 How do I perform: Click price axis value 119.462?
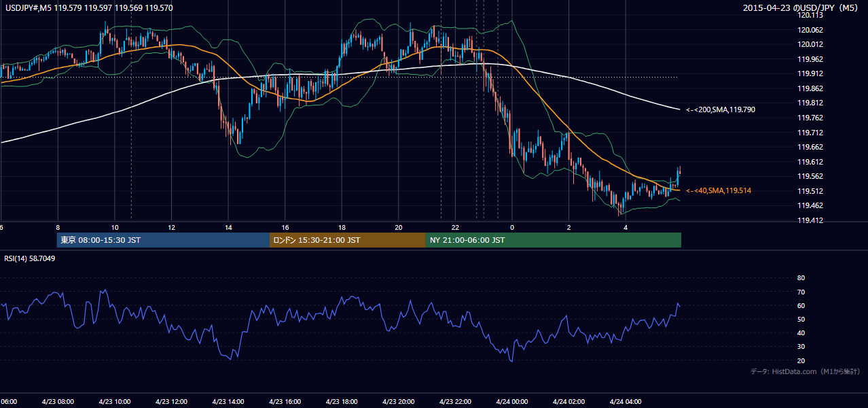click(x=811, y=205)
